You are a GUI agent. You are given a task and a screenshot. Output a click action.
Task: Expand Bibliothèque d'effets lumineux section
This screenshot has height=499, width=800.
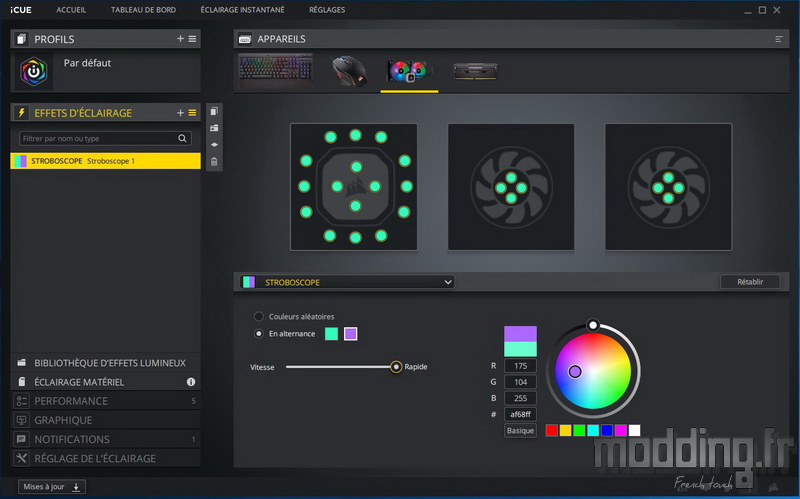pos(106,363)
